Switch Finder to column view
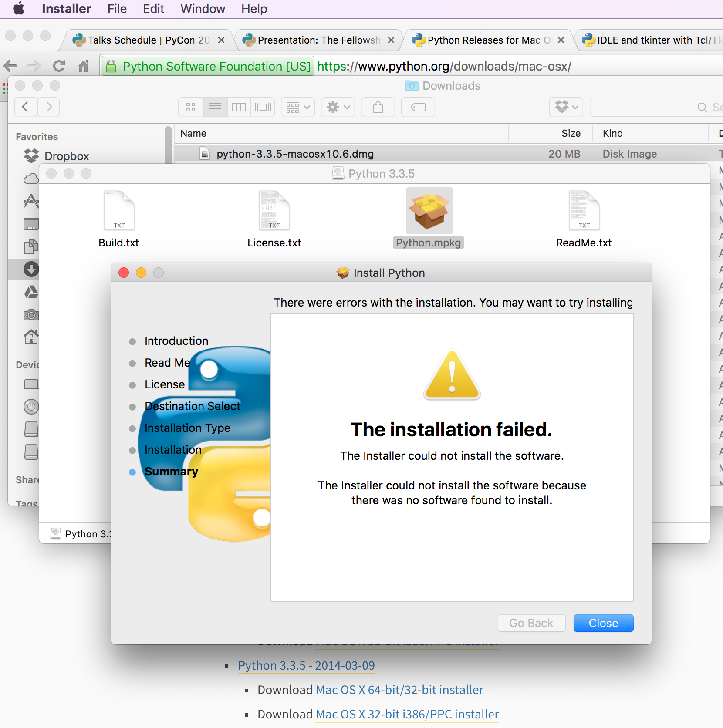Image resolution: width=723 pixels, height=728 pixels. point(239,107)
